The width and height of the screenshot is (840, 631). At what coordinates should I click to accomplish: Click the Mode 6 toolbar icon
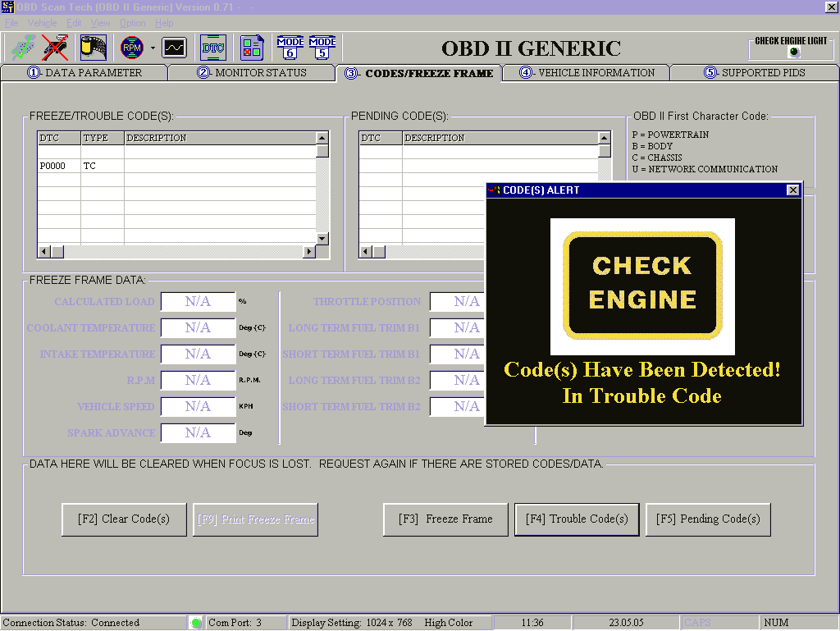click(290, 48)
